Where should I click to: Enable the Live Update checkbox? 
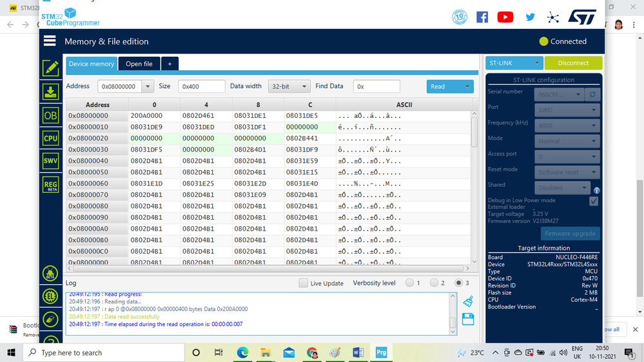(x=303, y=283)
